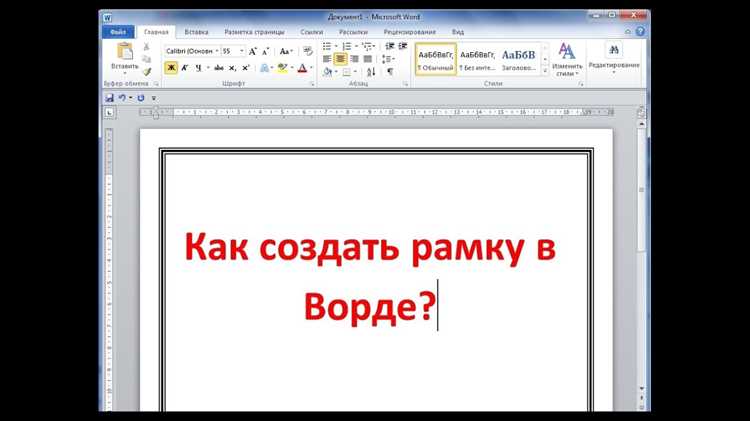
Task: Toggle Italic (К) formatting
Action: tap(184, 68)
